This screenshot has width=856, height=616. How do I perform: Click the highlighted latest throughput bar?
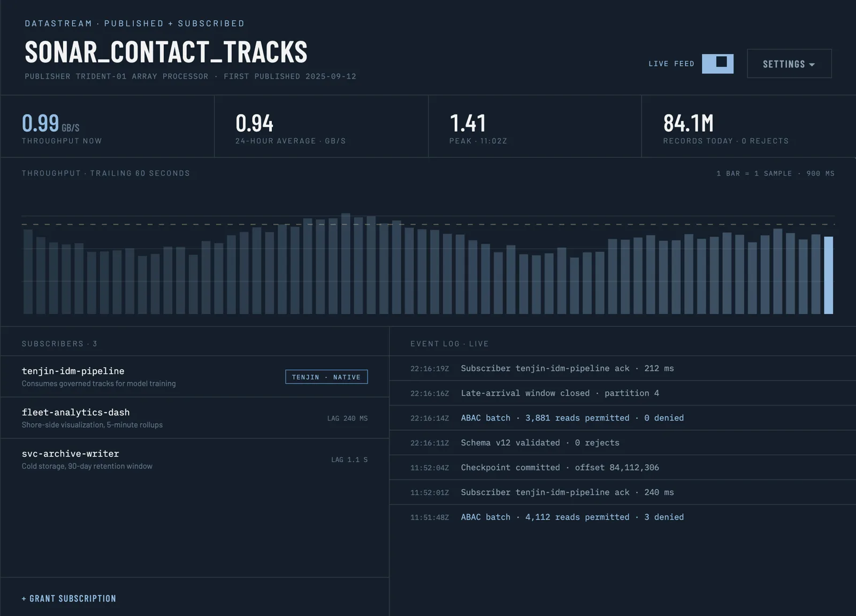pos(828,275)
